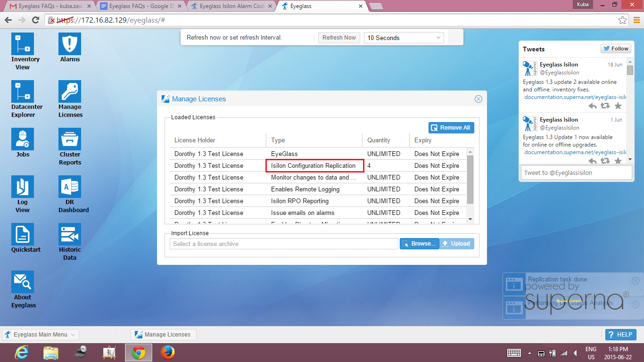
Task: Open the DR Dashboard icon
Action: (x=70, y=187)
